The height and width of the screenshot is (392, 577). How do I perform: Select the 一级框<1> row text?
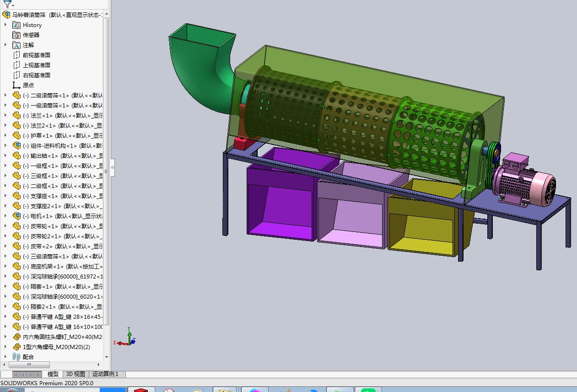pos(63,166)
